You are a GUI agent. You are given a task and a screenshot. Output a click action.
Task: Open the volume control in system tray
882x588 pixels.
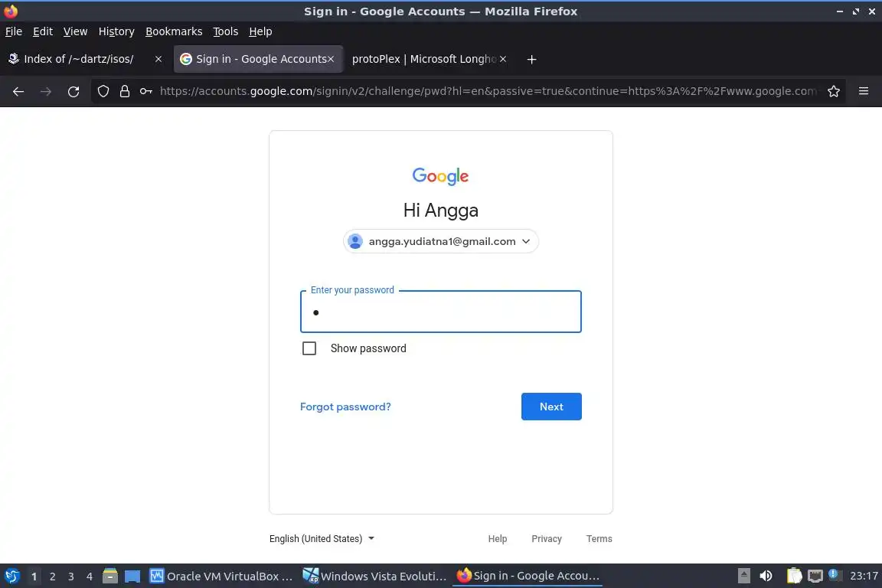point(766,576)
